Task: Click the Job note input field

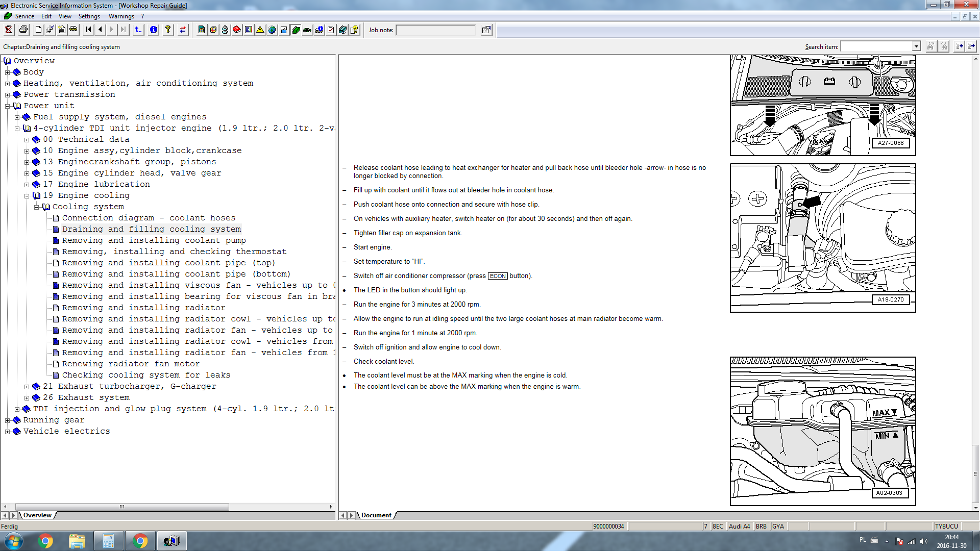Action: [x=435, y=30]
